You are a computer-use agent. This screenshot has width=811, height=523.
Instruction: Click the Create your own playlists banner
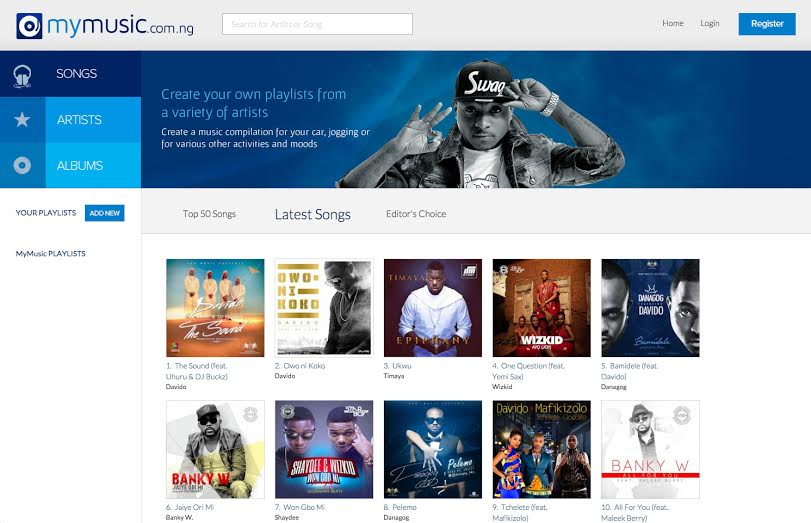[475, 120]
